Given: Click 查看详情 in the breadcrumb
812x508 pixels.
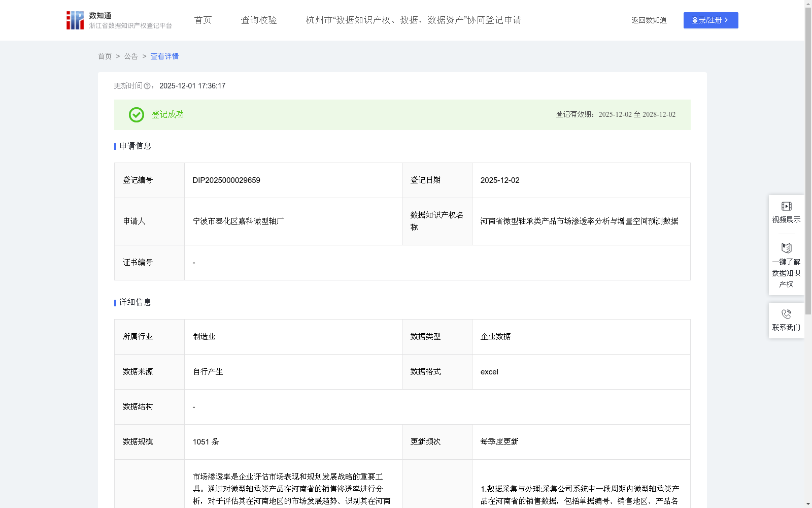Looking at the screenshot, I should 164,56.
